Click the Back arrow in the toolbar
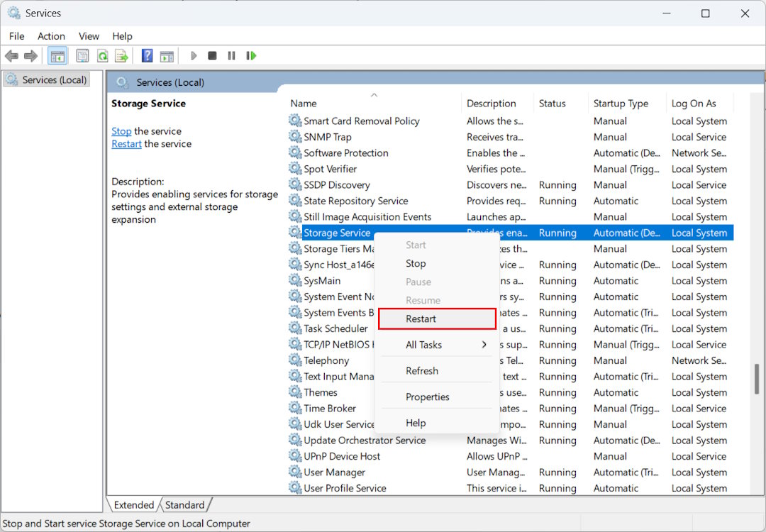Viewport: 766px width, 532px height. [x=11, y=56]
